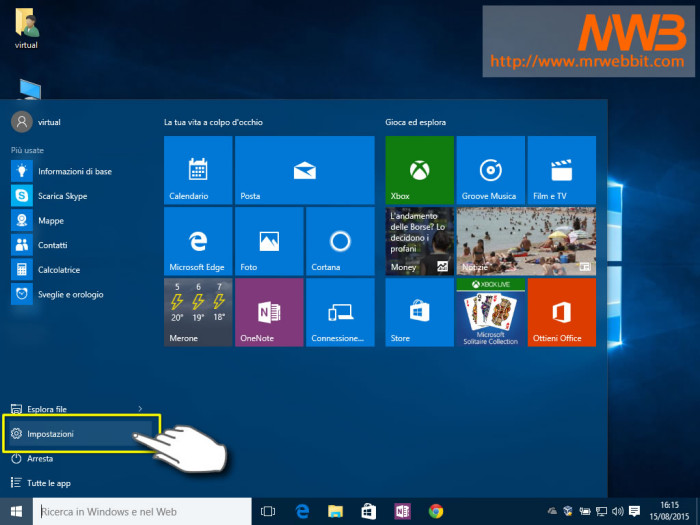Screen dimensions: 700x525
Task: Click the 'Gioca ed esplora' group title
Action: (416, 122)
